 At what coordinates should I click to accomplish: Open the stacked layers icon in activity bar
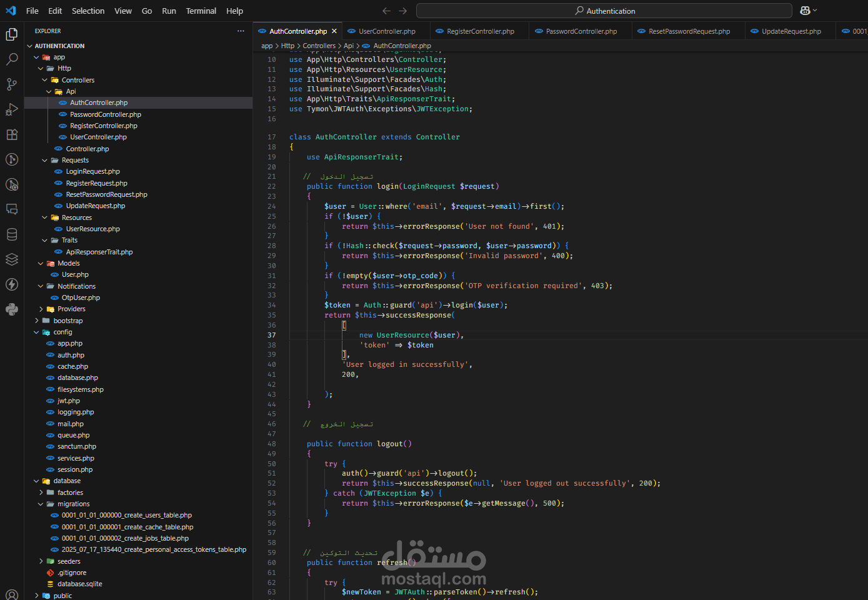12,259
